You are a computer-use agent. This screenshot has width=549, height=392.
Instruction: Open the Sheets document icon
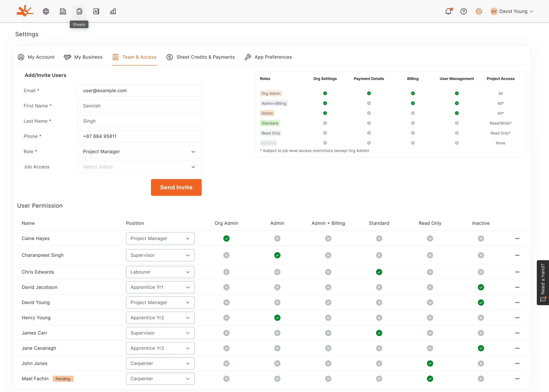click(x=79, y=11)
